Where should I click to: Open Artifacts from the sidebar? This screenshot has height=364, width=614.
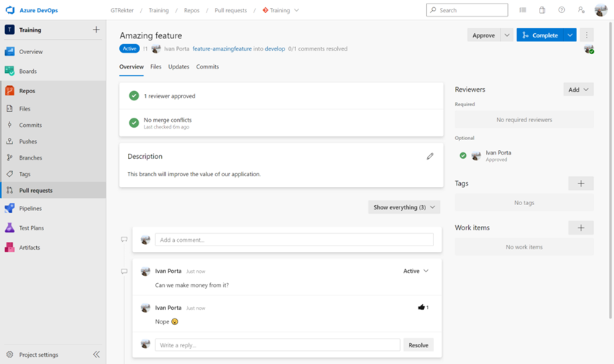pyautogui.click(x=30, y=248)
